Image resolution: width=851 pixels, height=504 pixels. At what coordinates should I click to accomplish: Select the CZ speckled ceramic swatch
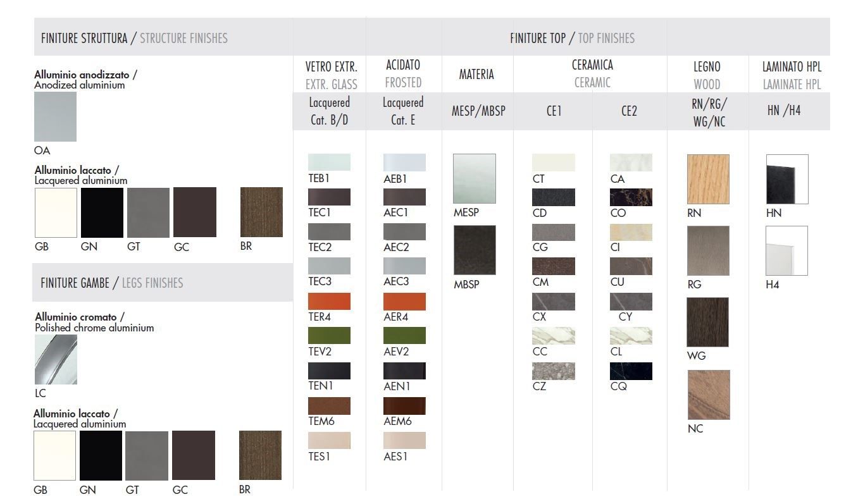554,371
